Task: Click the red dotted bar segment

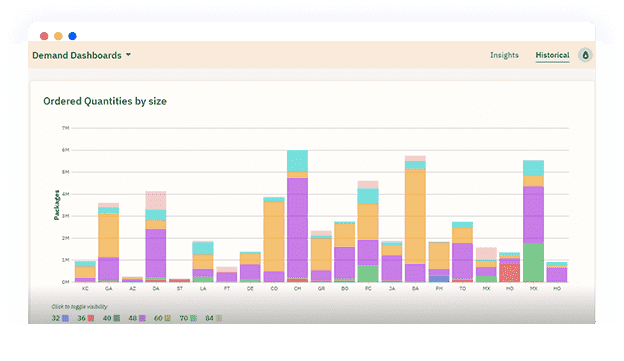Action: [510, 273]
